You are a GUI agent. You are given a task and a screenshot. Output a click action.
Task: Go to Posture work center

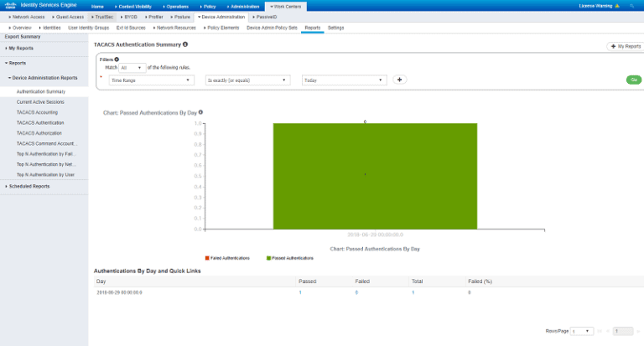[x=180, y=18]
